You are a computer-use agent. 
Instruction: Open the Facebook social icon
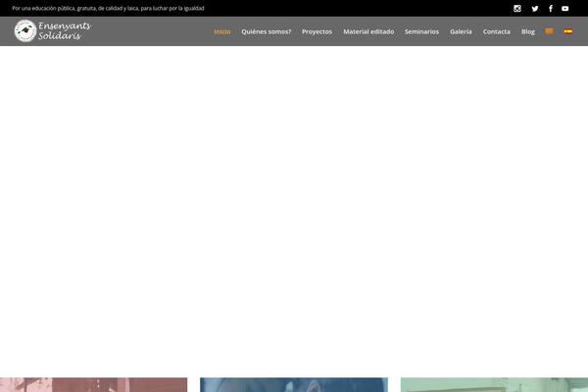(x=551, y=8)
